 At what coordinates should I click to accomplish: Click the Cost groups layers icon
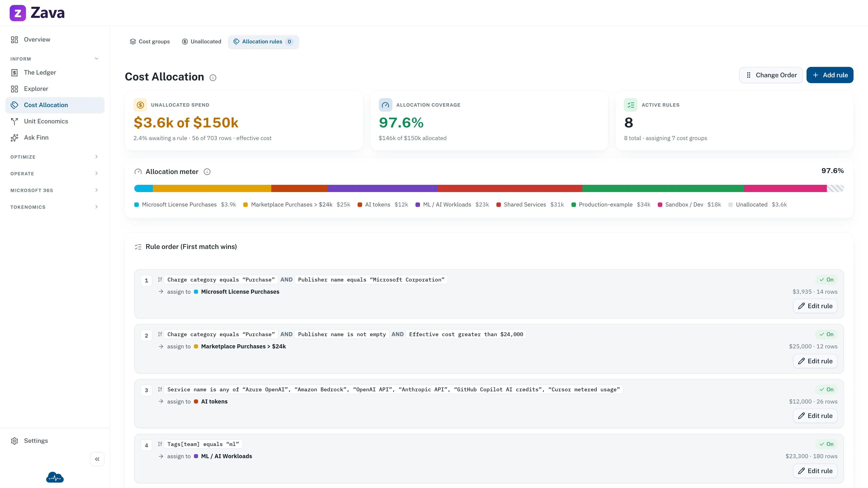(133, 41)
